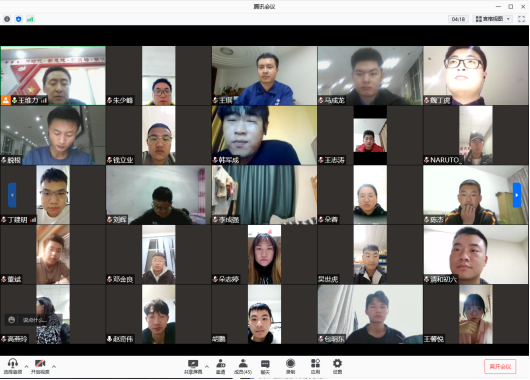Screen dimensions: 530x380
Task: Expand video options arrow beside camera
Action: pos(54,366)
